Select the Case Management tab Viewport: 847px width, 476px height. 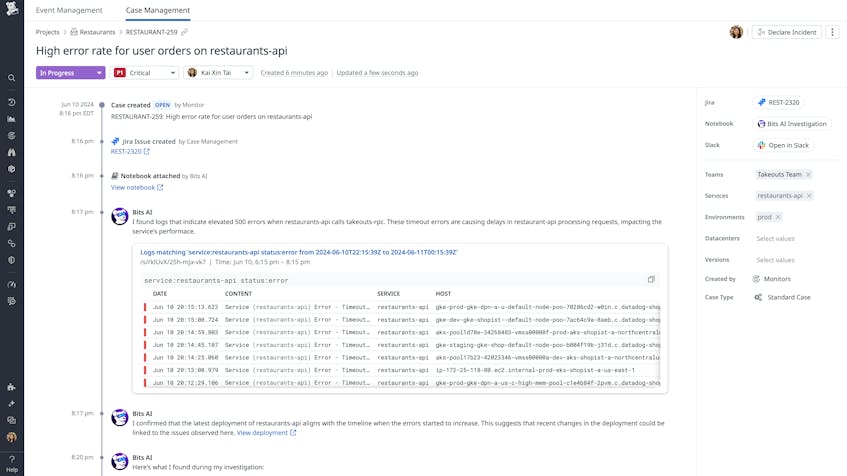pos(157,10)
